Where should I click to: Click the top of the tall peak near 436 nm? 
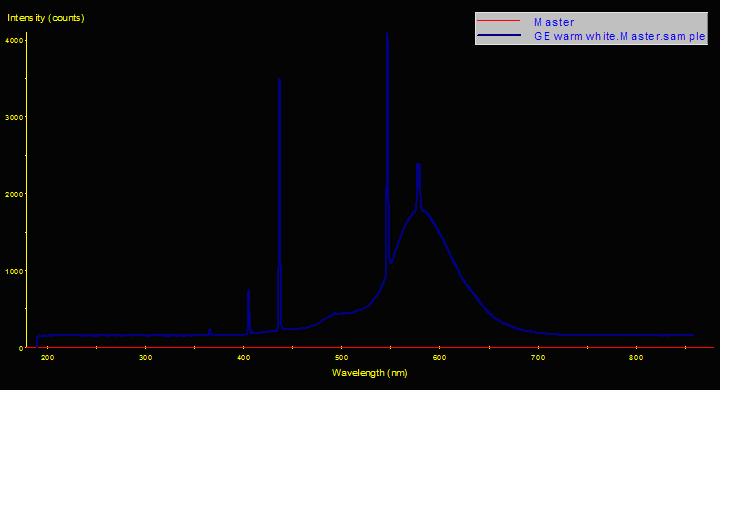279,80
